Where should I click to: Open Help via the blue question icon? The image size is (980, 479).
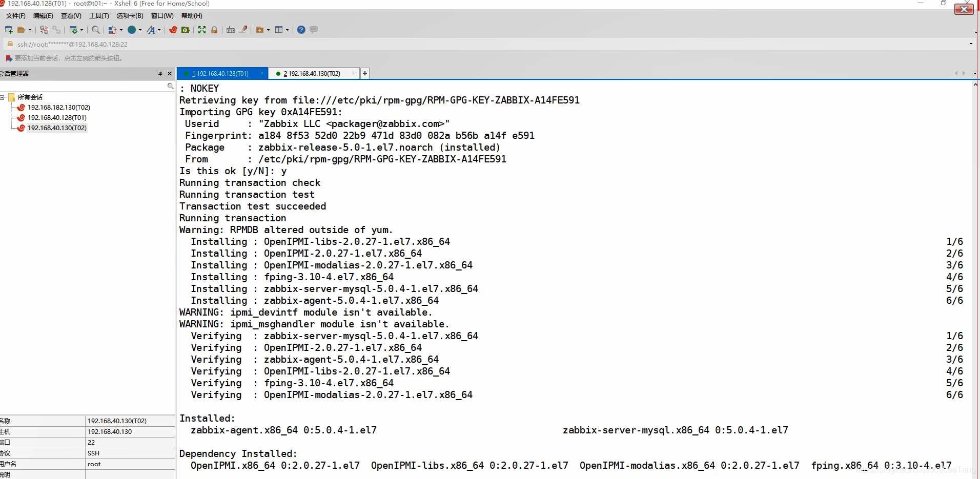[x=301, y=30]
